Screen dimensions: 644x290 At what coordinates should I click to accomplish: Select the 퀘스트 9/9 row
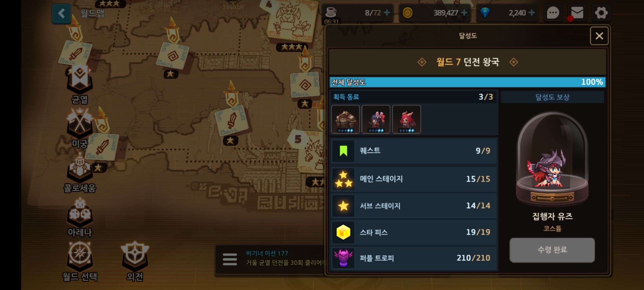point(414,151)
